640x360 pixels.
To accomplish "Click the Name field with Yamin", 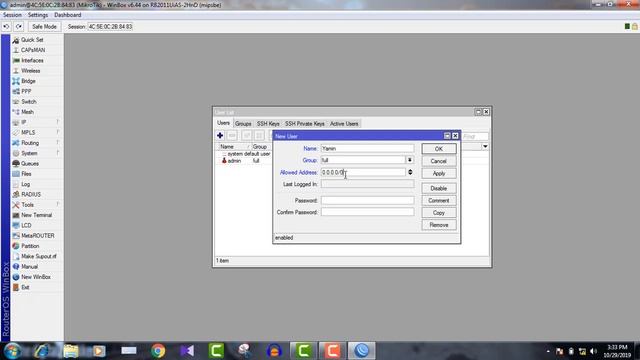I will (367, 149).
